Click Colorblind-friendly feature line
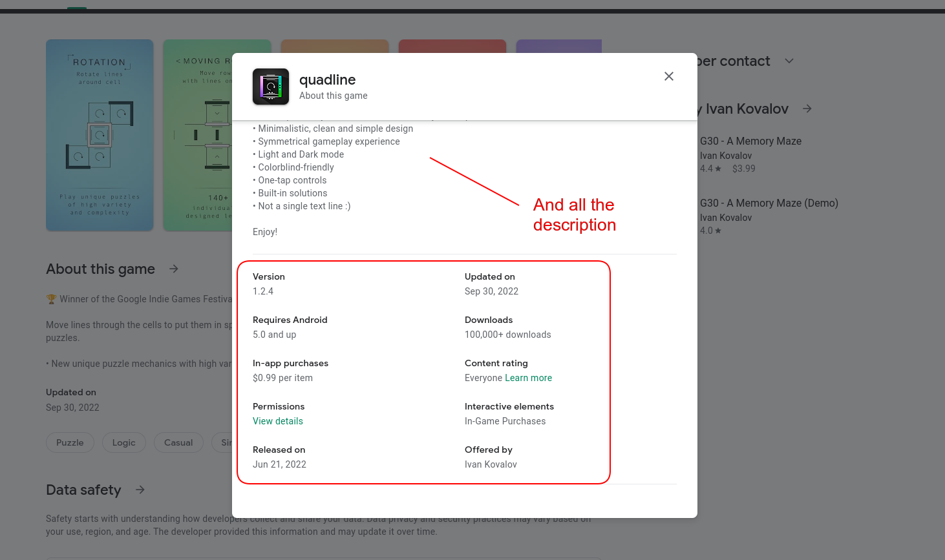Screen dimensions: 945x560 pos(293,167)
